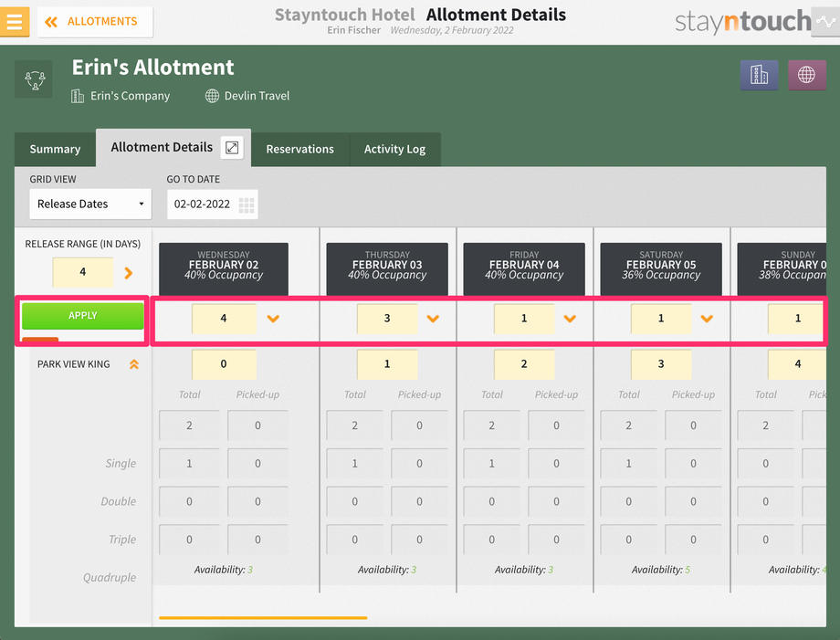Select the Saturday February 05 date header
840x640 pixels.
pyautogui.click(x=661, y=268)
